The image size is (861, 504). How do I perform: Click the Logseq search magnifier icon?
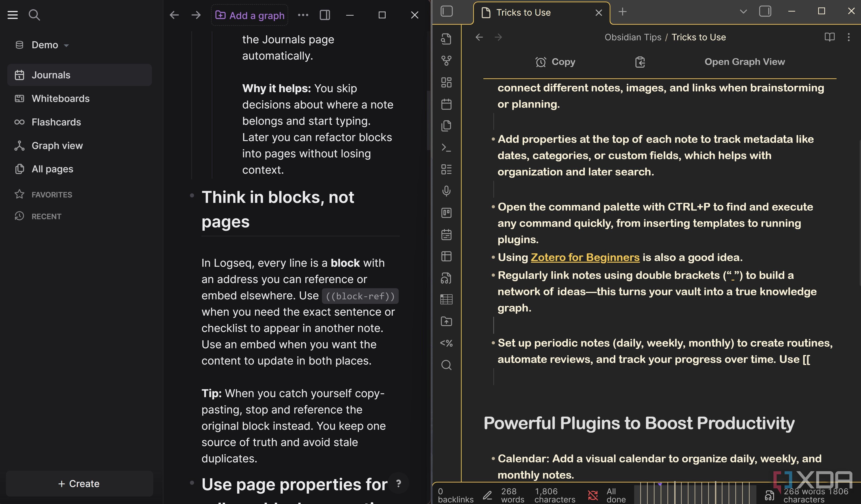(x=34, y=15)
